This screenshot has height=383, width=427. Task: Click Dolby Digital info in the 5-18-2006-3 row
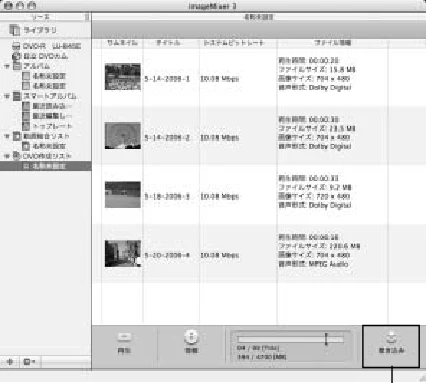[x=315, y=205]
